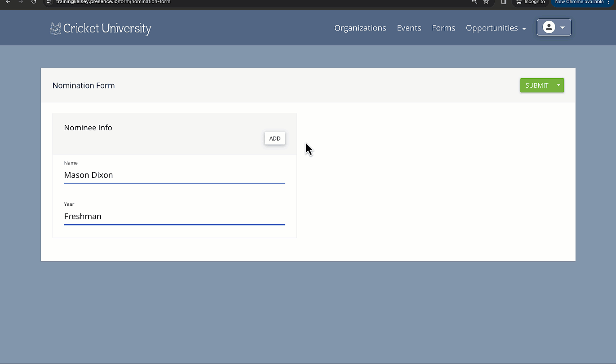This screenshot has height=364, width=616.
Task: Focus the Year field showing Freshman
Action: click(x=174, y=217)
